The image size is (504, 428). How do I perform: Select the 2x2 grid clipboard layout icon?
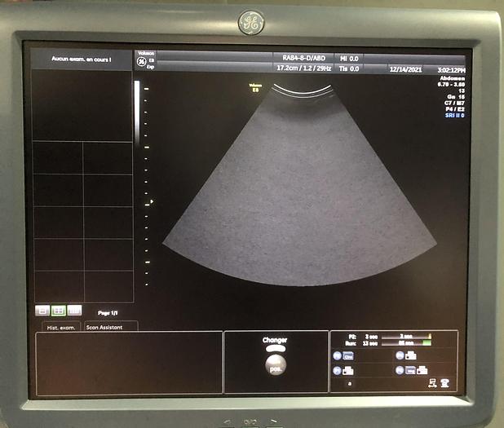pyautogui.click(x=58, y=310)
